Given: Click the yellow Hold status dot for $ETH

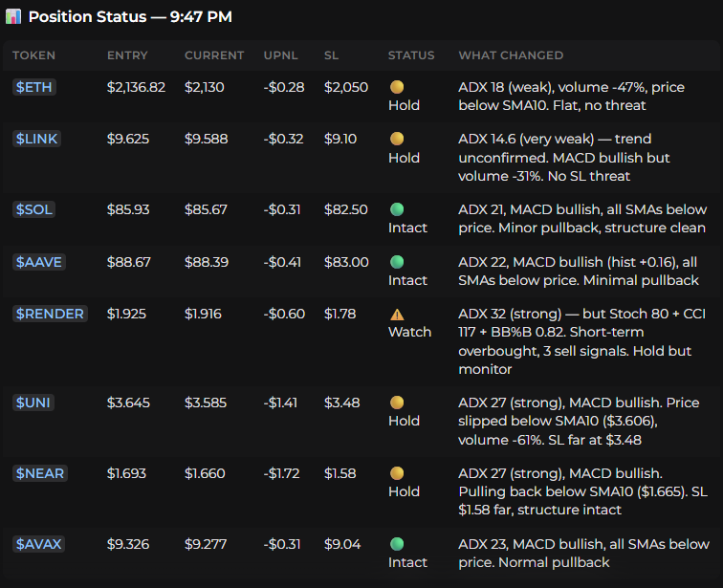Looking at the screenshot, I should click(x=397, y=87).
